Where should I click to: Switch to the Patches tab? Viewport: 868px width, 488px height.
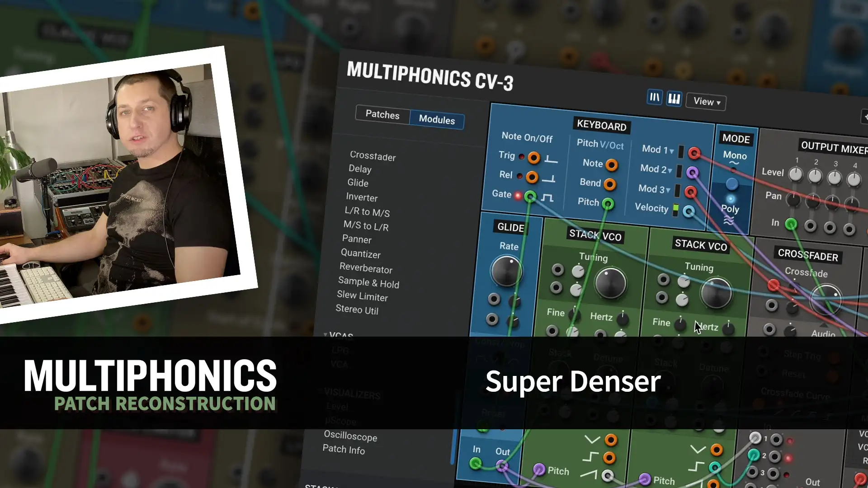(382, 115)
